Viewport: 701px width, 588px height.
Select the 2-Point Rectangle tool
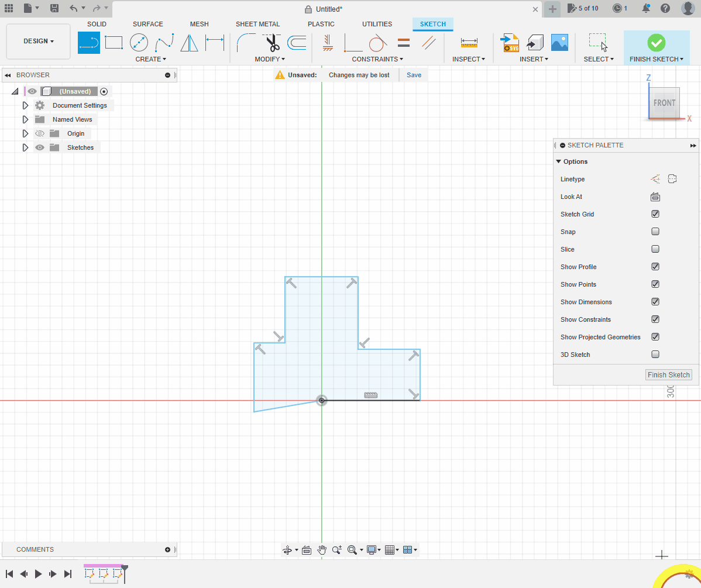pos(114,43)
